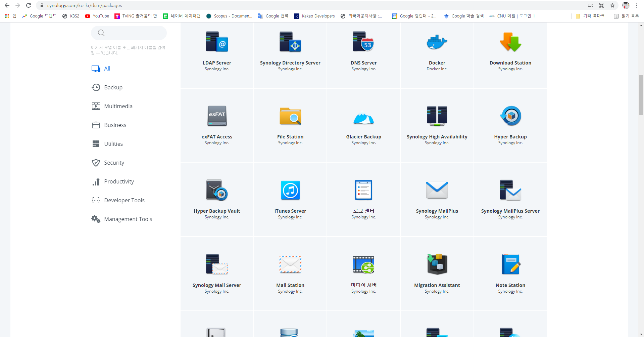Select the Utilities category
644x337 pixels.
coord(107,144)
